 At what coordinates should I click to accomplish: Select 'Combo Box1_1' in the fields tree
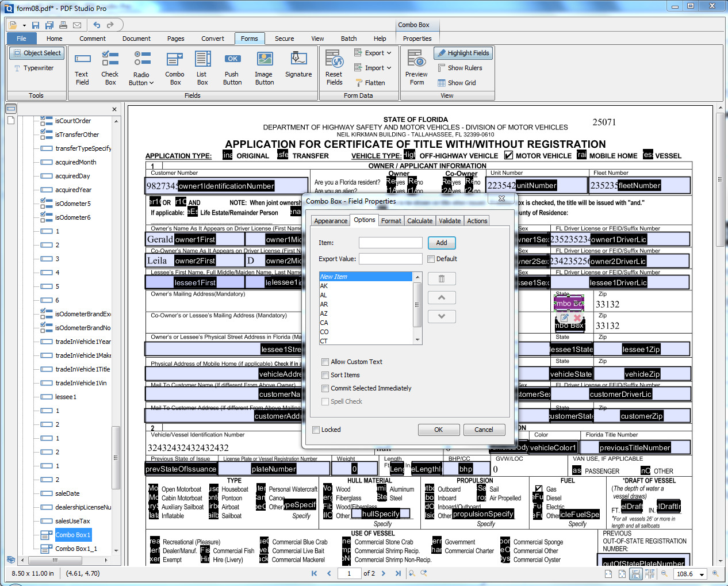click(x=76, y=549)
